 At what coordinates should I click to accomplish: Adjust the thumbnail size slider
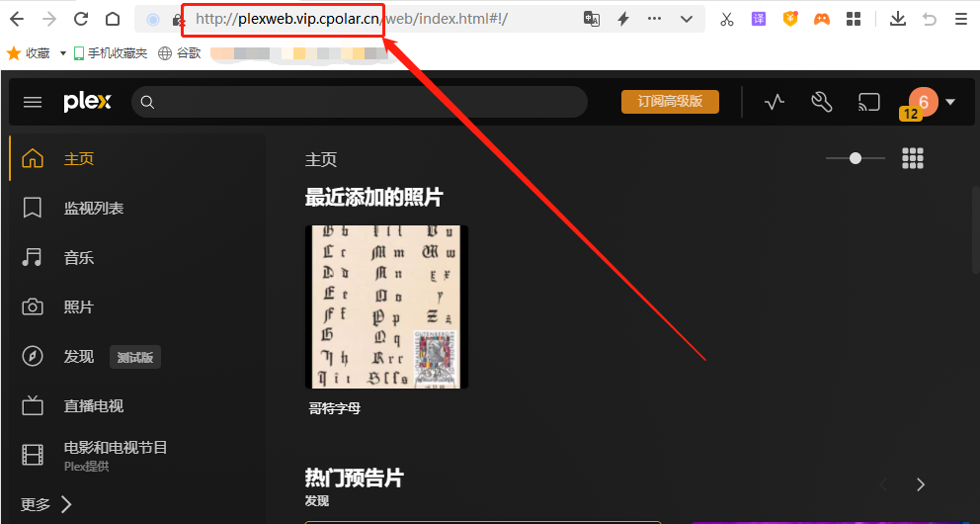pyautogui.click(x=855, y=158)
